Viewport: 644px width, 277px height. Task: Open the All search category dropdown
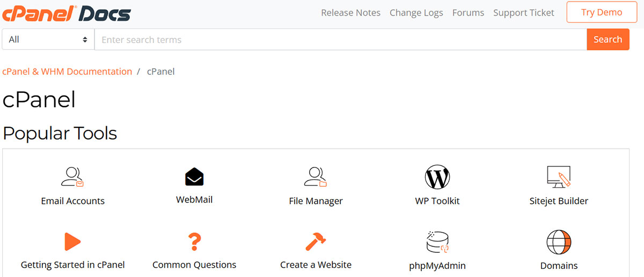click(x=48, y=39)
